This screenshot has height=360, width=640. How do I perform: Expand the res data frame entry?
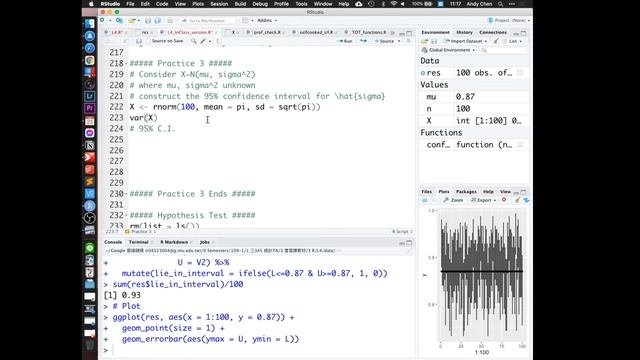tap(423, 73)
